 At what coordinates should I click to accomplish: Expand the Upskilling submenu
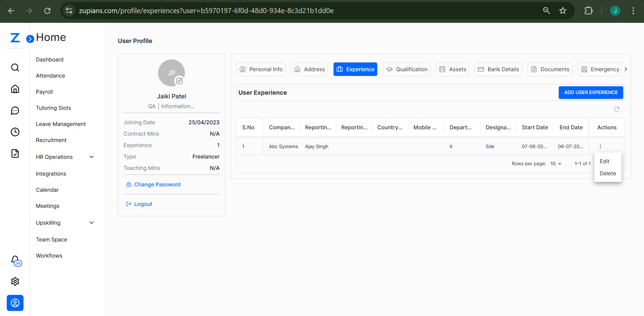click(x=92, y=223)
